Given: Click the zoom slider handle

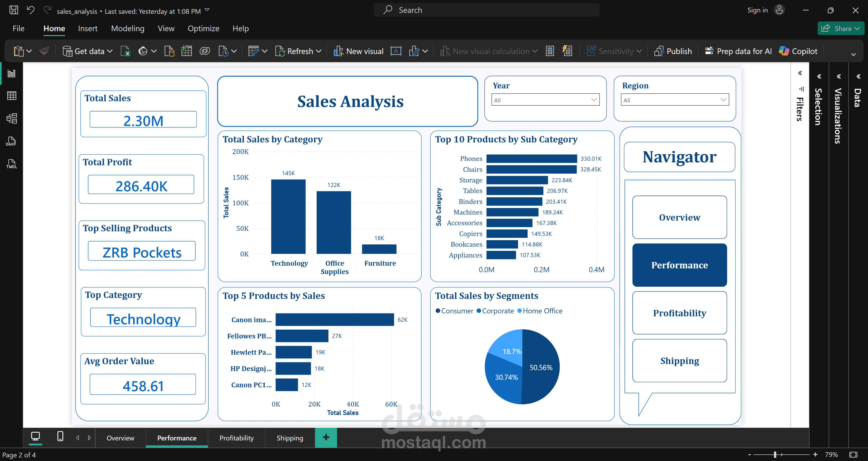Looking at the screenshot, I should [x=775, y=455].
